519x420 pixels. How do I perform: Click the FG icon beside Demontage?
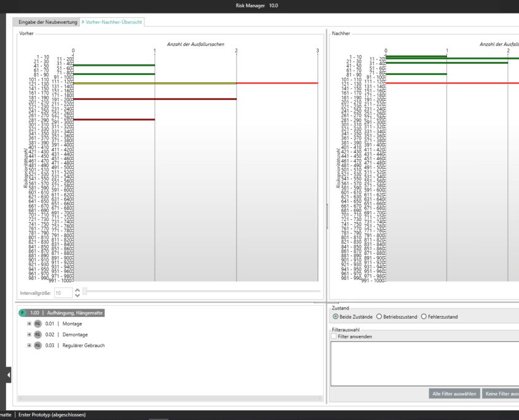coord(38,335)
